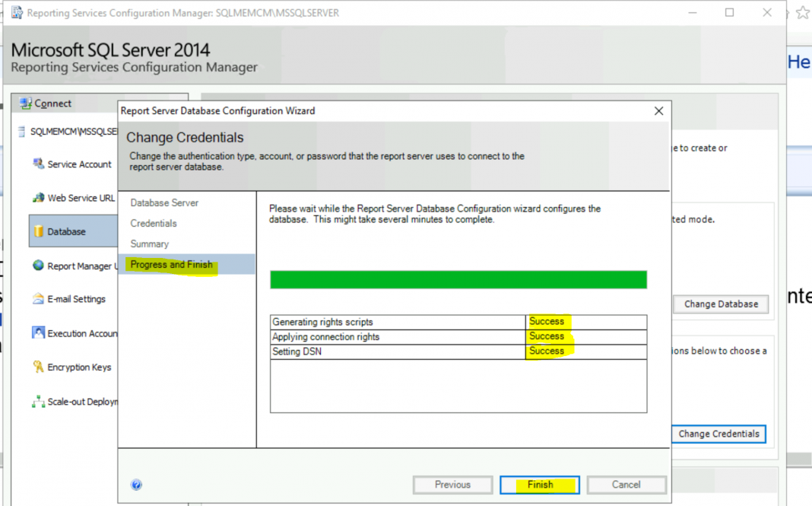Select the Execution Account page
The image size is (812, 506).
click(76, 333)
